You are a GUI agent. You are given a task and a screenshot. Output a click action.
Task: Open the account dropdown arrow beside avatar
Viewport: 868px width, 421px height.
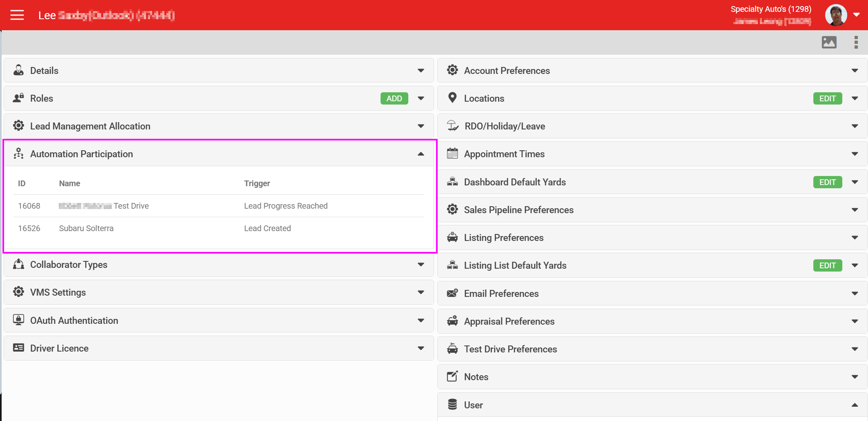point(857,15)
